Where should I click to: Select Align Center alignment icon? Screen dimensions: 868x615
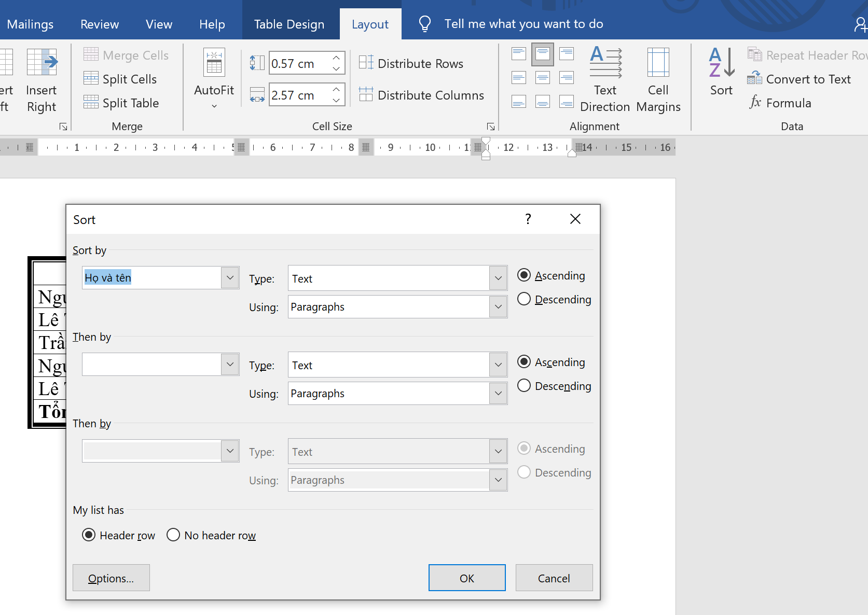click(543, 78)
